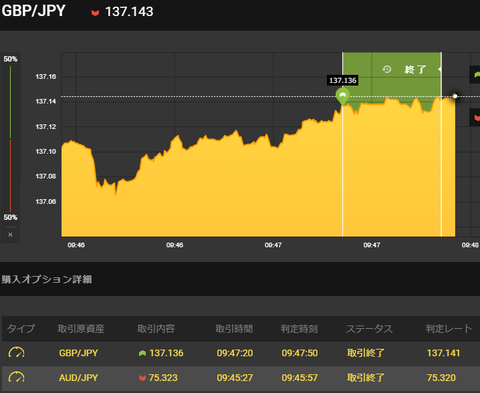This screenshot has width=480, height=393.
Task: Close the sentiment bar with X icon
Action: coord(10,235)
